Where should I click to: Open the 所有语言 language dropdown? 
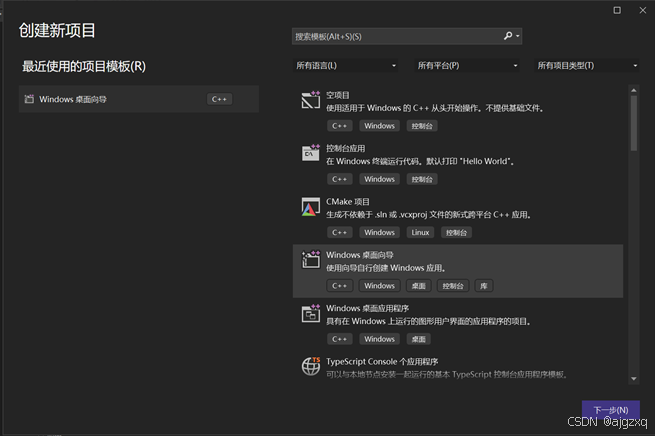pos(345,66)
